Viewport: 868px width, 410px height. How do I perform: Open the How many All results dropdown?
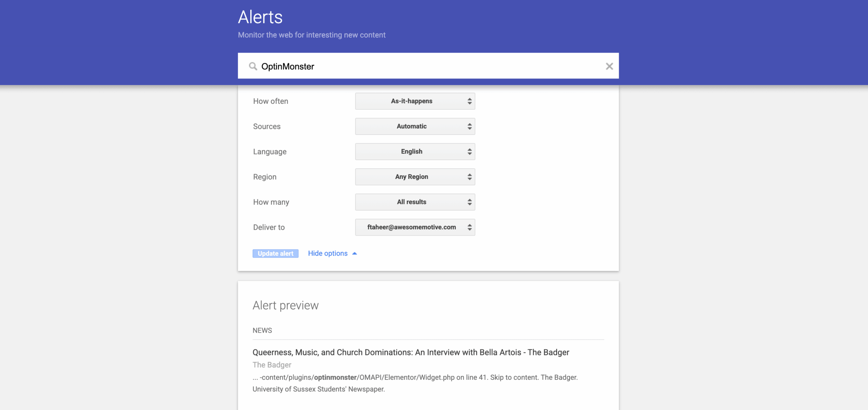pyautogui.click(x=415, y=202)
